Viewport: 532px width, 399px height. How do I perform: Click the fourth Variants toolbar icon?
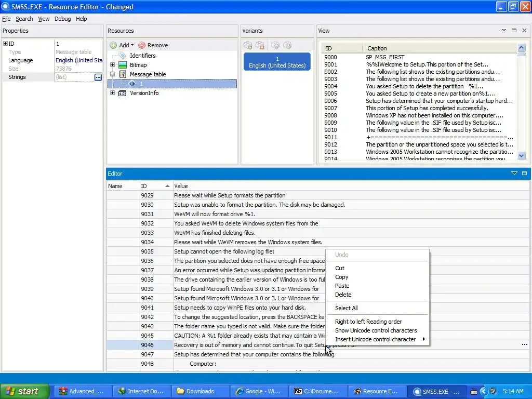coord(287,45)
